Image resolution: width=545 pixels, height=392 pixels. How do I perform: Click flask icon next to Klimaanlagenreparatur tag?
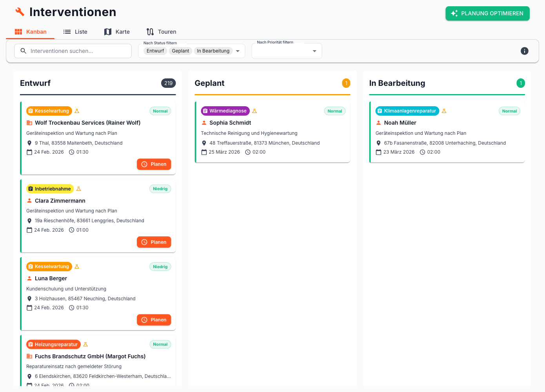click(444, 111)
